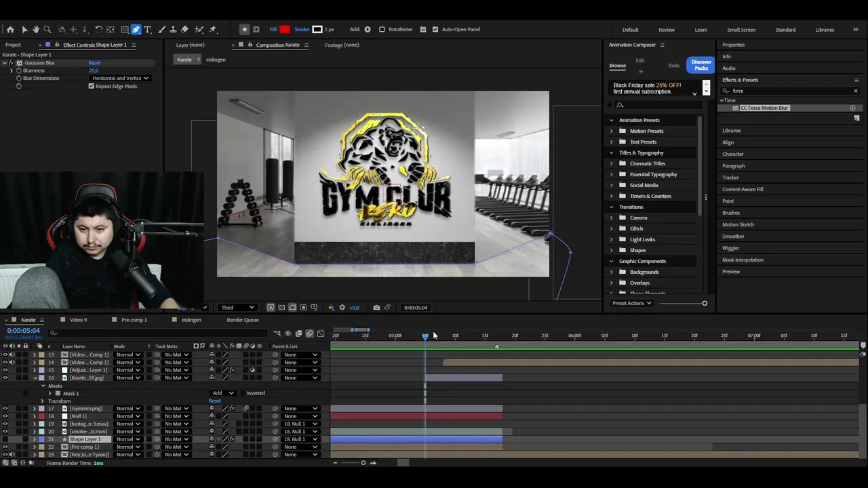
Task: Toggle Repeat Edge Pixels checkbox
Action: coord(92,86)
